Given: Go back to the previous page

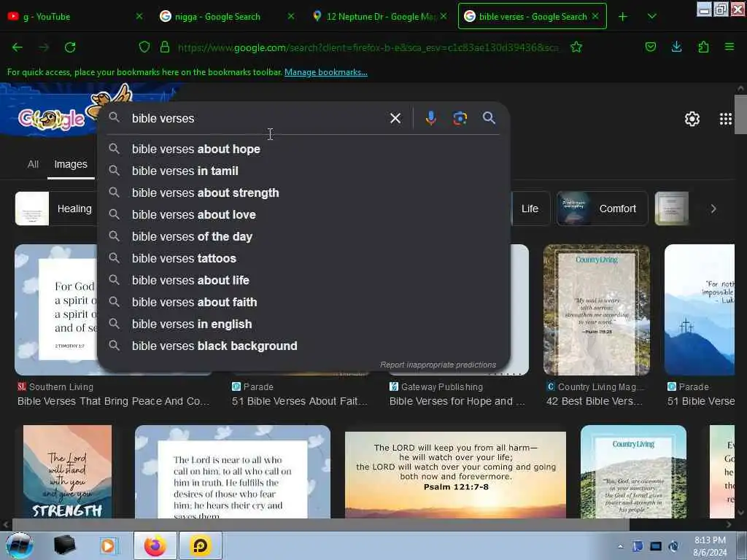Looking at the screenshot, I should [18, 47].
